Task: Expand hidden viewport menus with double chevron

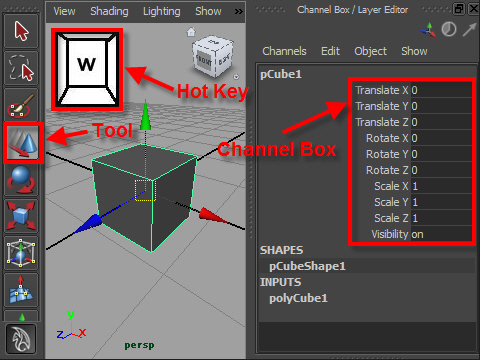Action: [x=238, y=12]
